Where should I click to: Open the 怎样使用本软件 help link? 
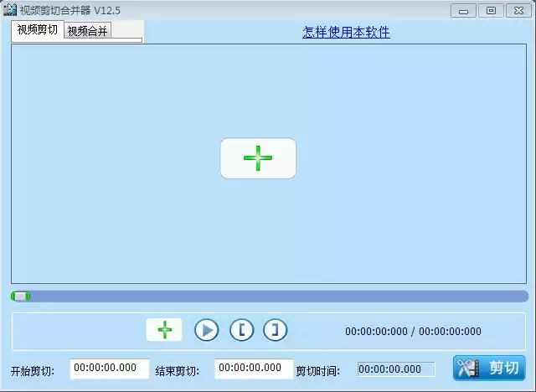[x=346, y=33]
